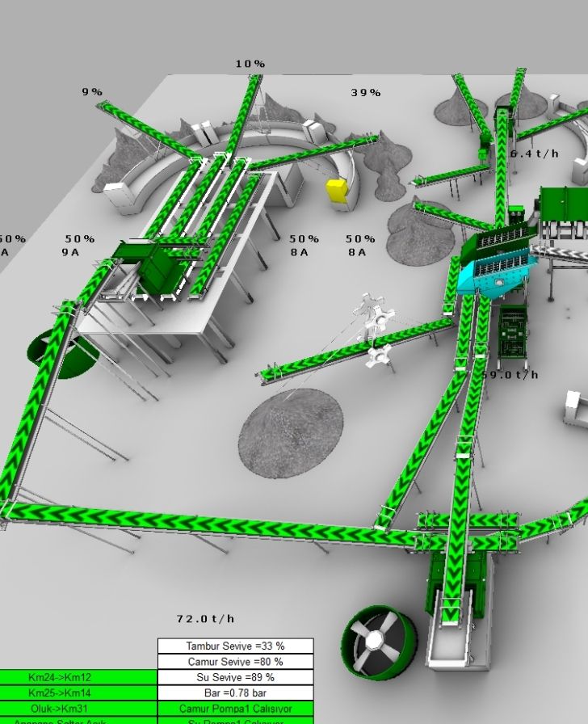
Task: Click the 39% conveyor load label
Action: point(365,93)
